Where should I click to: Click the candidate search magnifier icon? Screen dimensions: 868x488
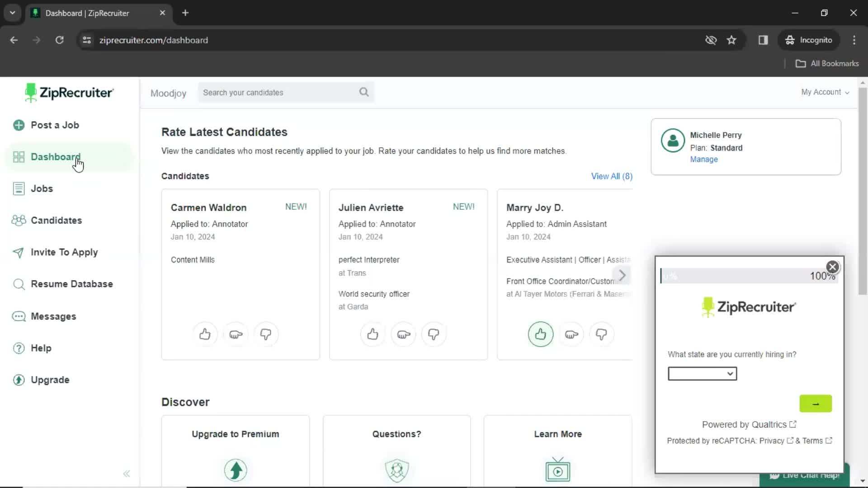(364, 92)
